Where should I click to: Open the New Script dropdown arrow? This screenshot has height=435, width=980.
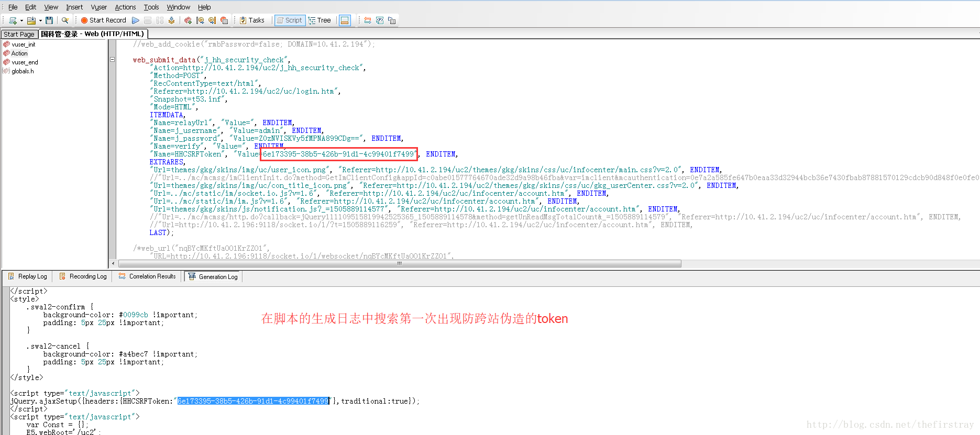tap(21, 21)
